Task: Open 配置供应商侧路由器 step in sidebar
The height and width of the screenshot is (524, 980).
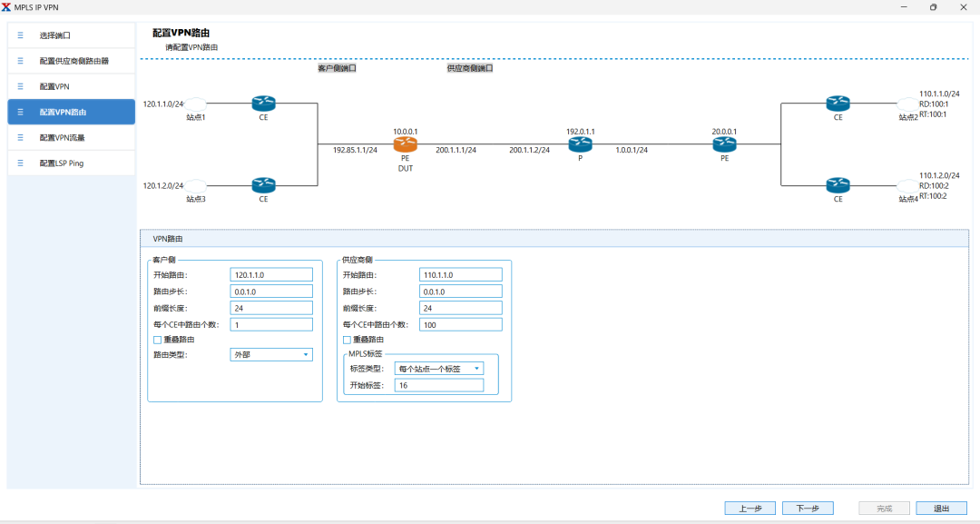Action: (71, 61)
